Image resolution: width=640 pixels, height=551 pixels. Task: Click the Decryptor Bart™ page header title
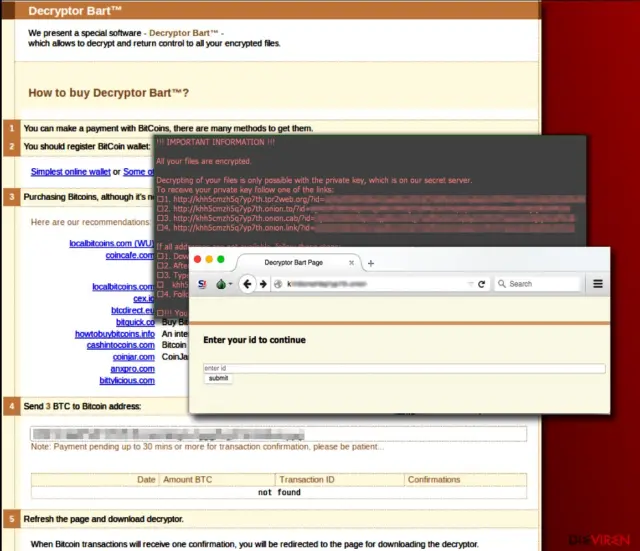coord(75,11)
